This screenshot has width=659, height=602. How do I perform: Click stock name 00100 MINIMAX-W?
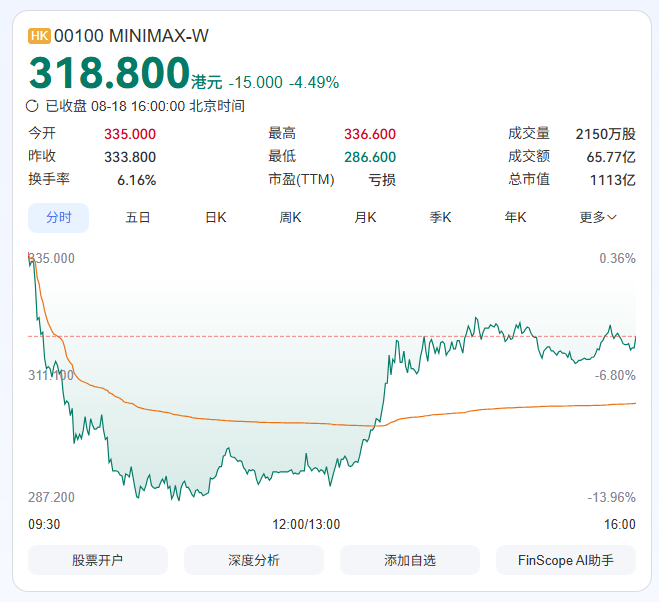point(131,36)
